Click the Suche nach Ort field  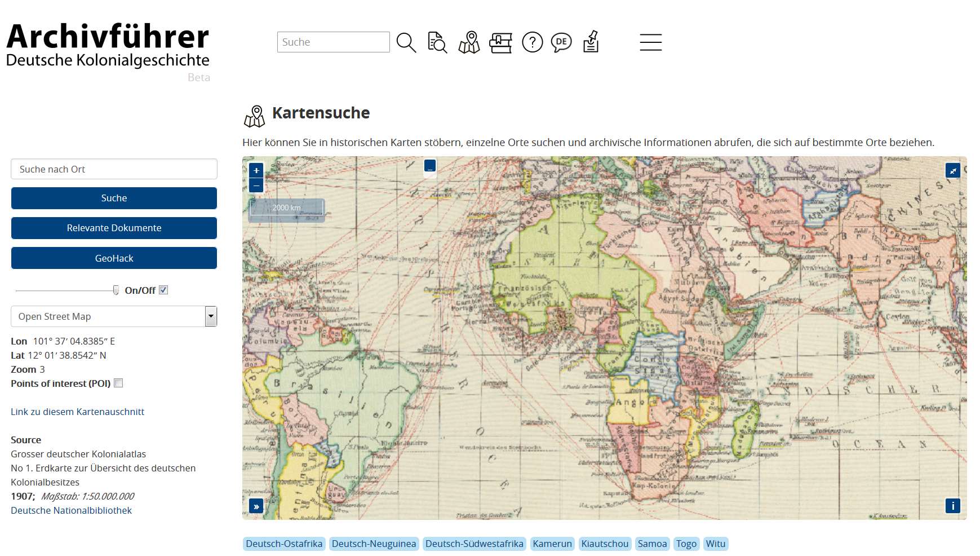(114, 169)
